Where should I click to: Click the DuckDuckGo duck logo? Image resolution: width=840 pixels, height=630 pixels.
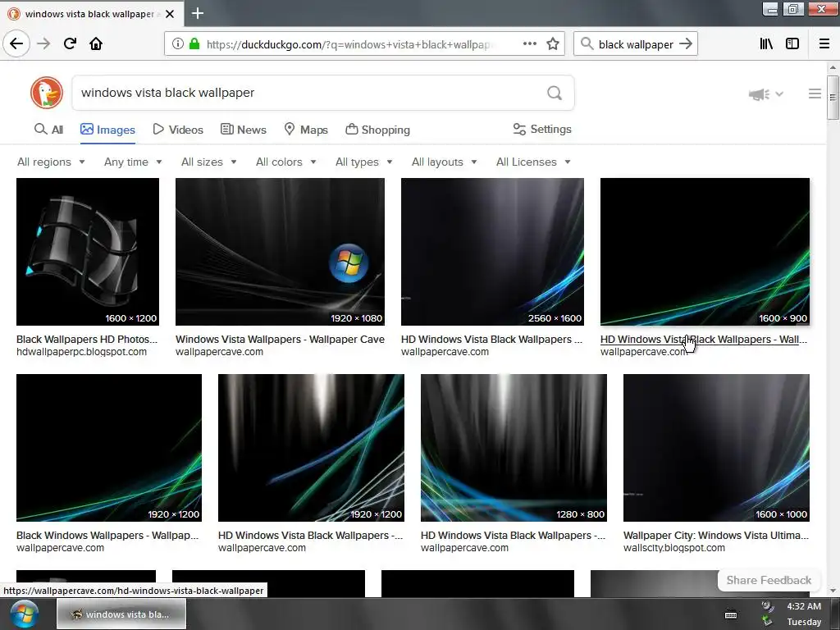(x=47, y=93)
